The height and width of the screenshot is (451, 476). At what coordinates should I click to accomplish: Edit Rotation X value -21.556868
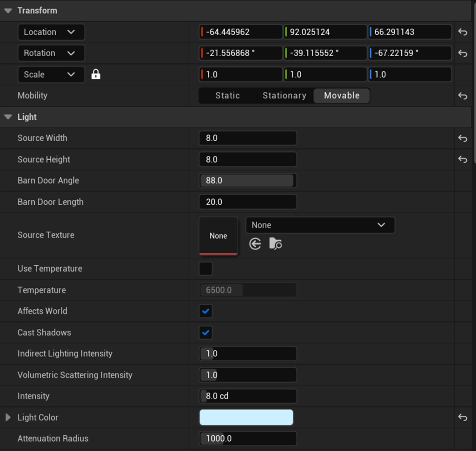click(241, 53)
